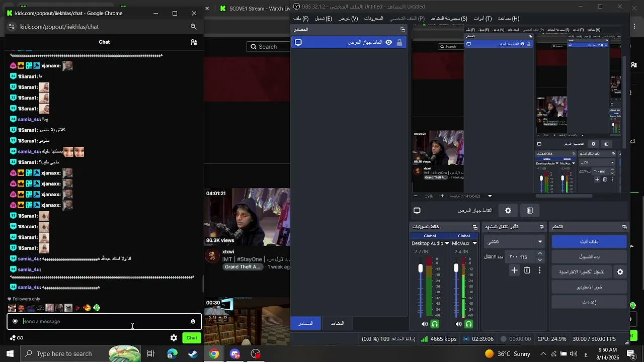This screenshot has width=644, height=362.
Task: Click the green Chat send button
Action: (192, 338)
